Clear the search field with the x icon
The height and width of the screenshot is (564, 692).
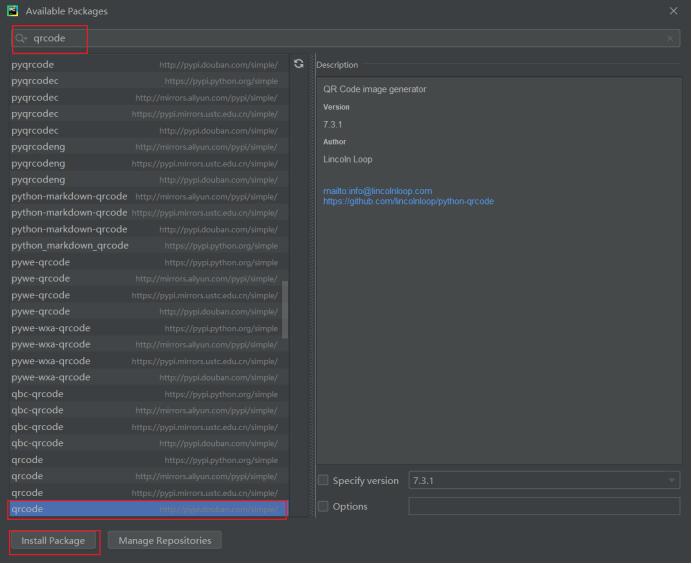tap(670, 39)
